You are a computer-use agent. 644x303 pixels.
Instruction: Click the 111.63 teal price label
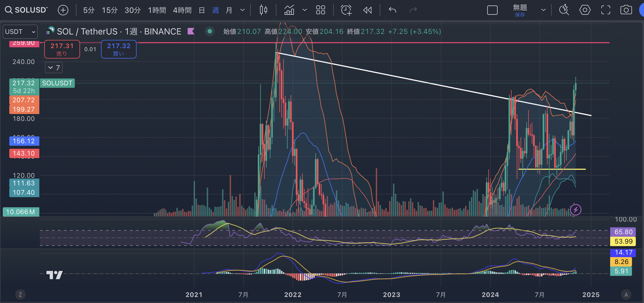(x=24, y=183)
